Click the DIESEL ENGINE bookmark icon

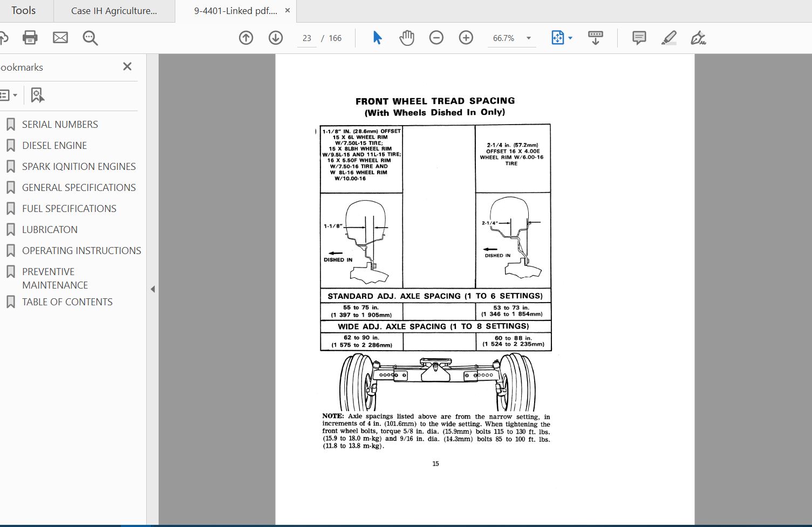10,146
